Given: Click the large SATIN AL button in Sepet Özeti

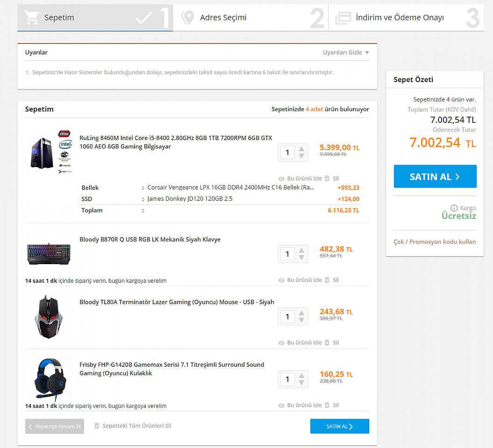Looking at the screenshot, I should tap(435, 176).
